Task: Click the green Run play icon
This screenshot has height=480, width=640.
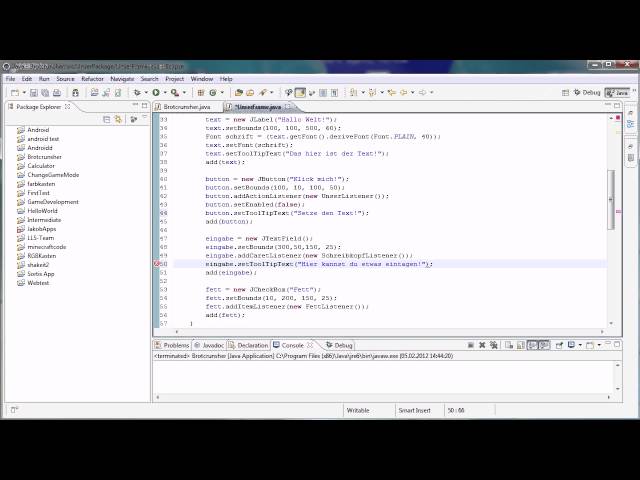Action: (156, 93)
